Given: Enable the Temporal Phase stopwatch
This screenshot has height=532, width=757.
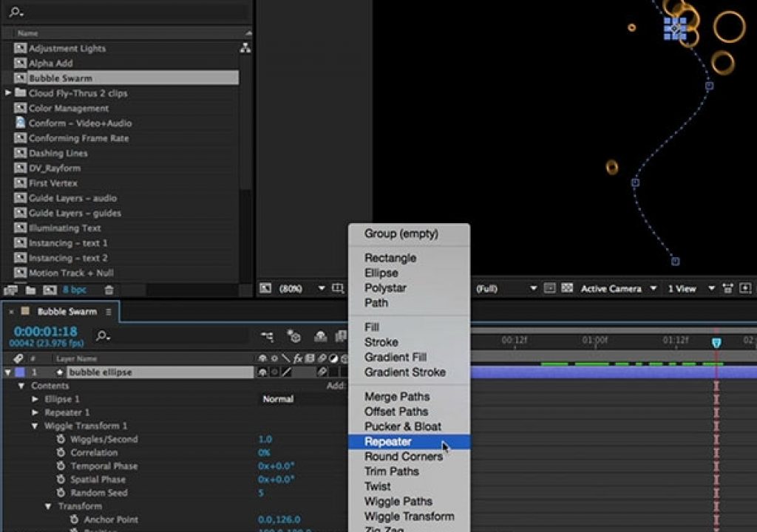Looking at the screenshot, I should coord(61,465).
